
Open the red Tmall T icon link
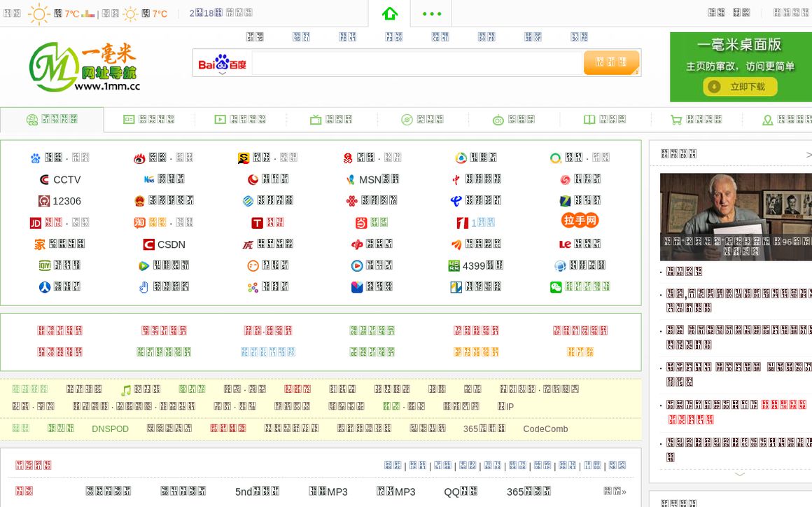pyautogui.click(x=258, y=223)
